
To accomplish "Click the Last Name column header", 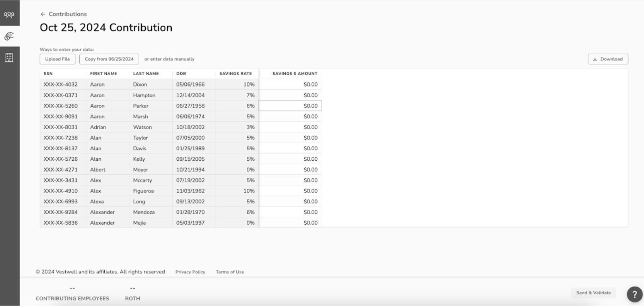I will tap(146, 74).
